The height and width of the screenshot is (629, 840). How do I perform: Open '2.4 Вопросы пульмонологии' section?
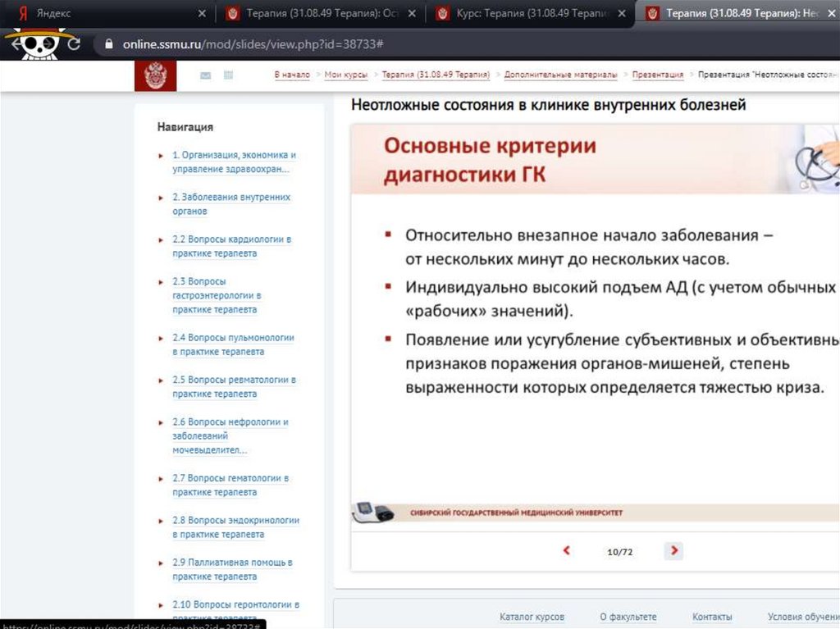pos(233,344)
